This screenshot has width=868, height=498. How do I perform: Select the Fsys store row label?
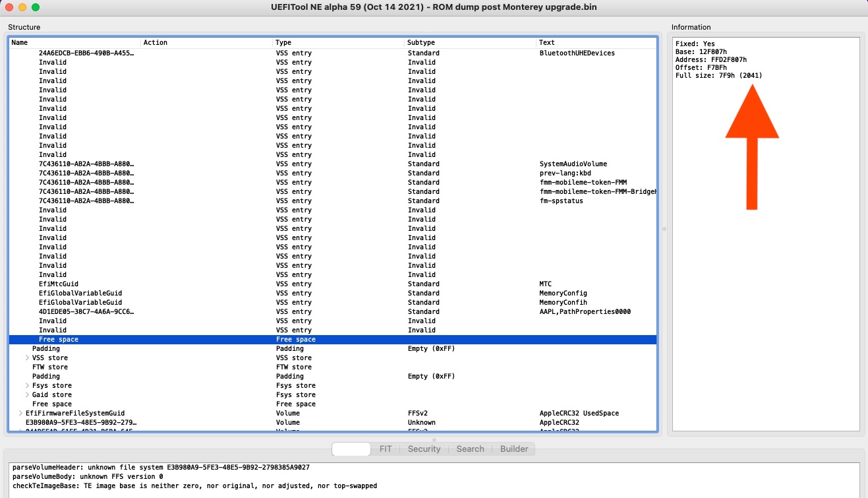pos(52,385)
